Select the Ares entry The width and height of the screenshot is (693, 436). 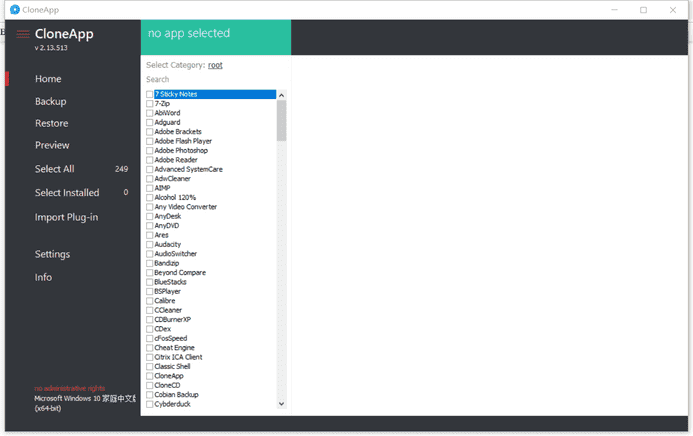(161, 235)
